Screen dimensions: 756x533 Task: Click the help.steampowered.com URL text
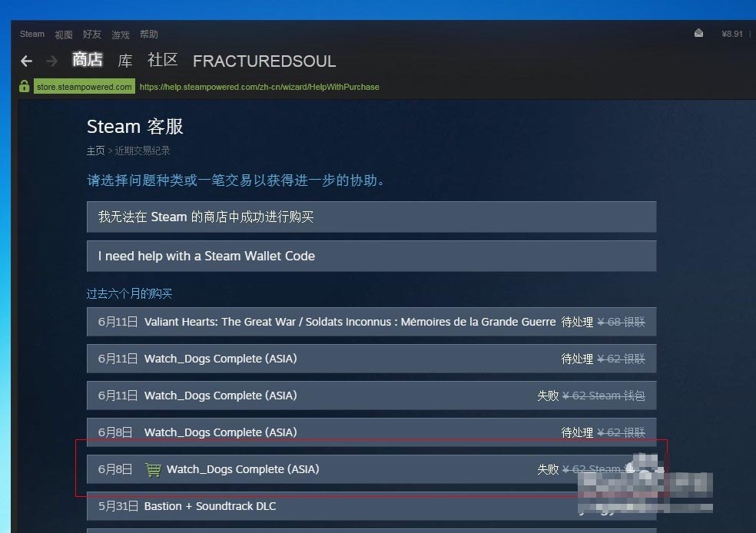pos(260,87)
